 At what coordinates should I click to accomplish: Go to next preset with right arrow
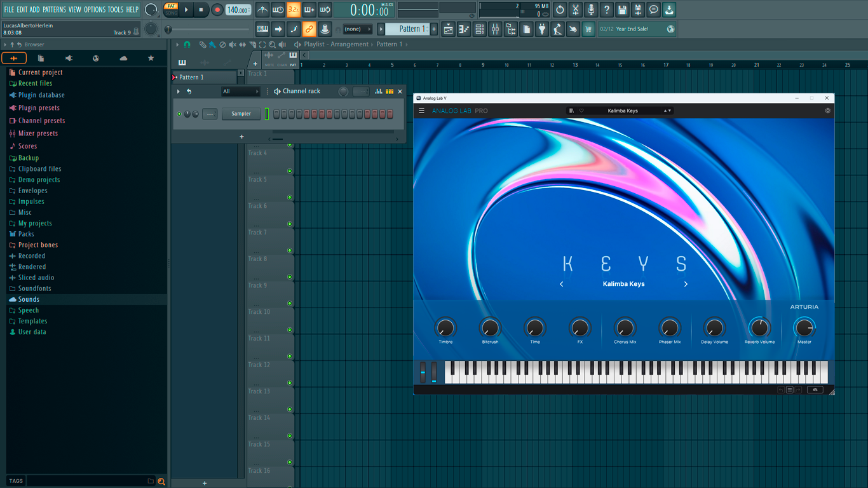686,284
